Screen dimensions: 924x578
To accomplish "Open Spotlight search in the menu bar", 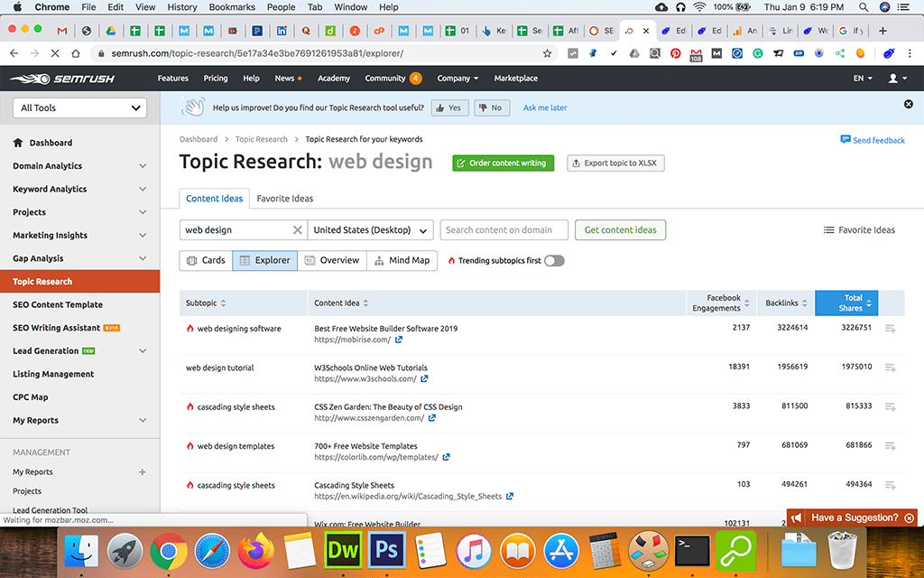I will tap(864, 7).
